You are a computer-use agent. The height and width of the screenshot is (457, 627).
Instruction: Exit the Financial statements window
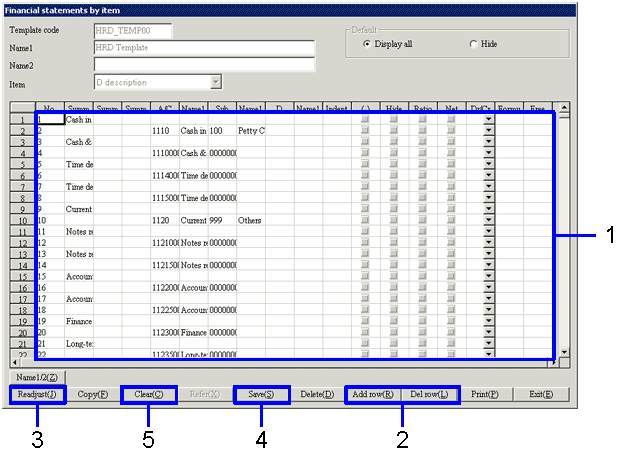click(541, 394)
